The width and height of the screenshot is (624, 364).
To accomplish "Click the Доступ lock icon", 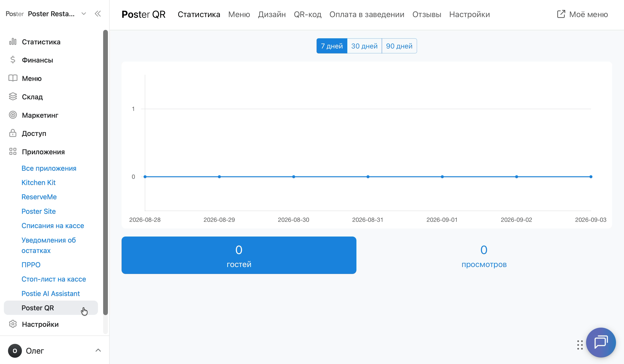I will coord(13,133).
